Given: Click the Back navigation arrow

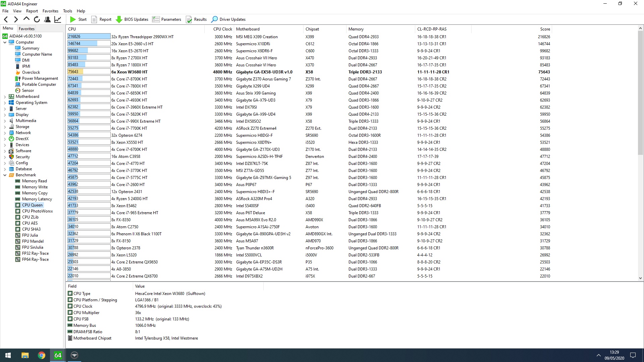Looking at the screenshot, I should click(x=6, y=19).
